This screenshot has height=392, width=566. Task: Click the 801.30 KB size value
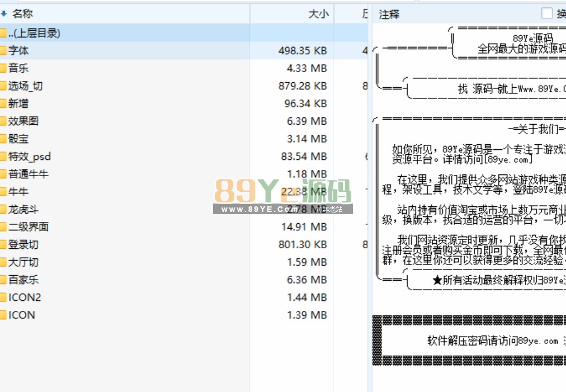coord(303,245)
